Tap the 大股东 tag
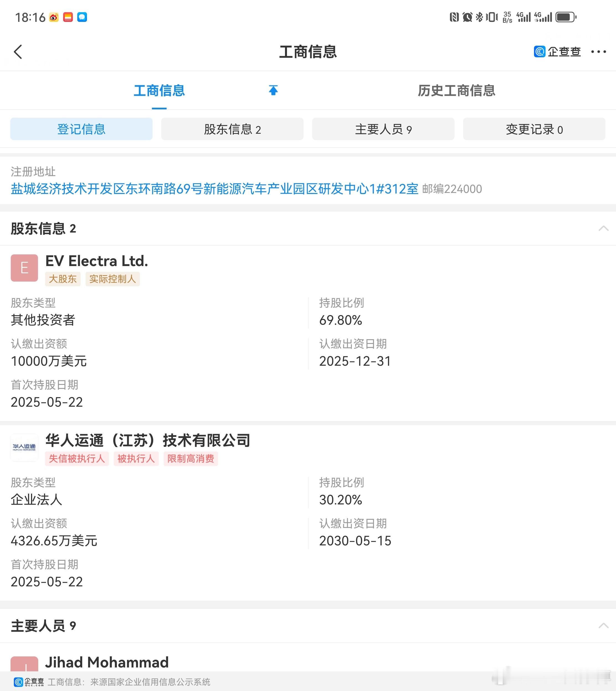This screenshot has height=691, width=616. tap(63, 279)
